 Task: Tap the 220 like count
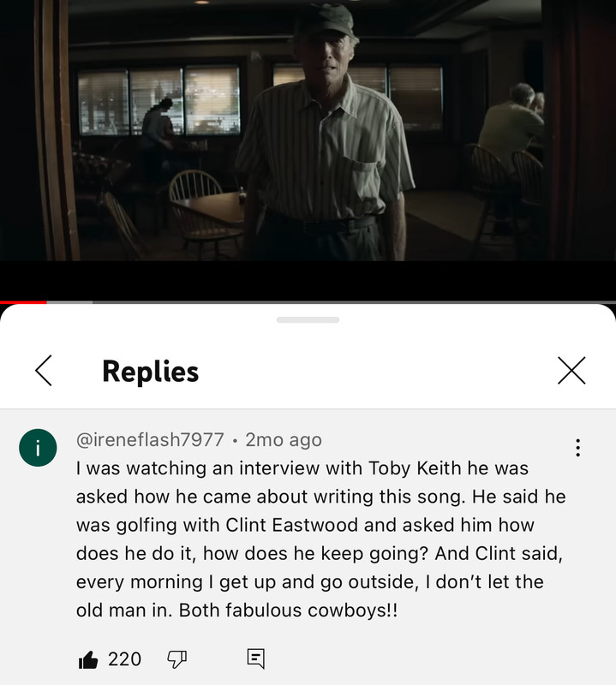pyautogui.click(x=124, y=659)
